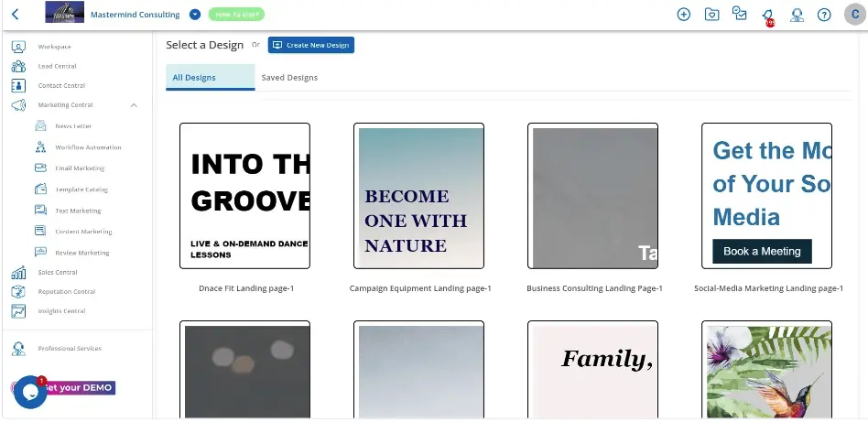Screen dimensions: 868x422
Task: Select the hummingbird floral design thumbnail
Action: point(766,370)
